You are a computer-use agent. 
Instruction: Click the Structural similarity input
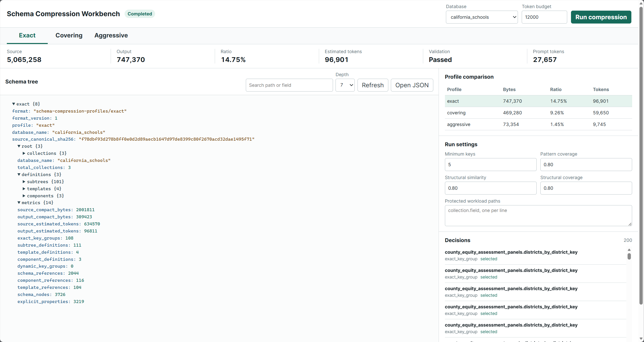tap(490, 188)
